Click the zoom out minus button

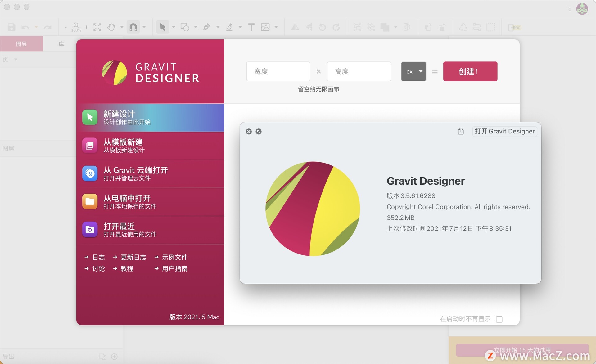pos(65,27)
